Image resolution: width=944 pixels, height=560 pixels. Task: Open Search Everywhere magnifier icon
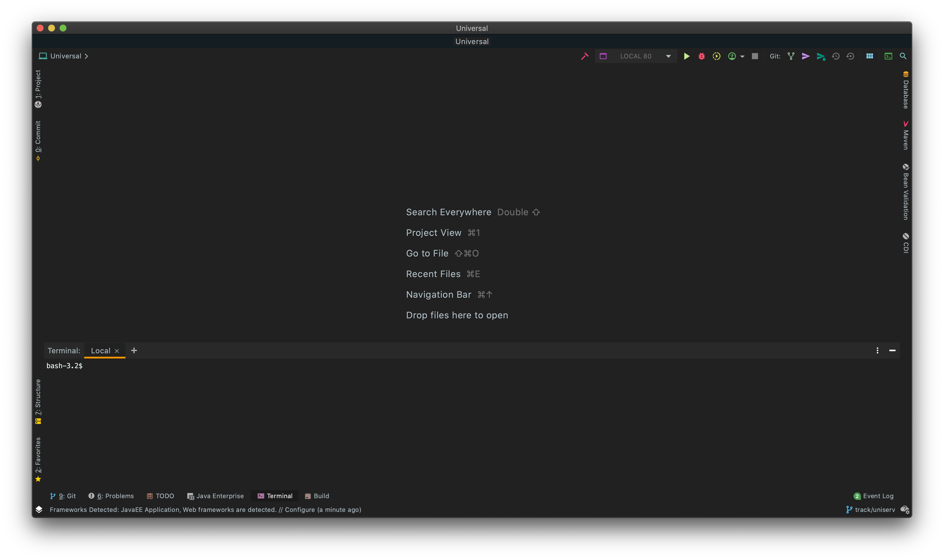click(903, 56)
